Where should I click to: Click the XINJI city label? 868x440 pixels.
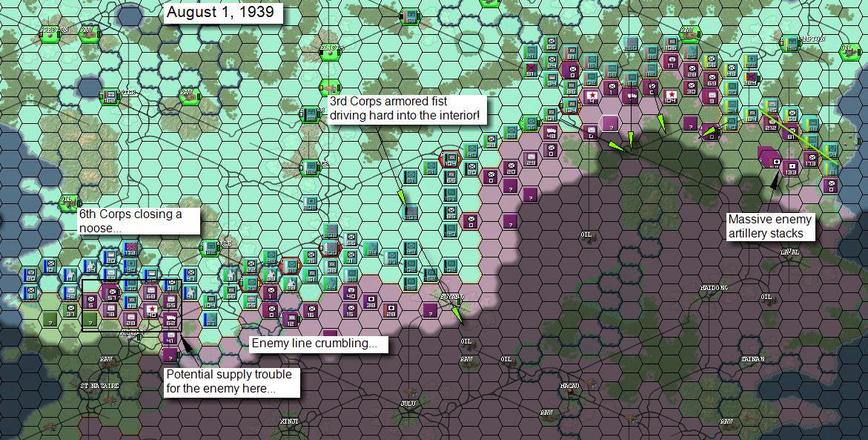coord(290,421)
